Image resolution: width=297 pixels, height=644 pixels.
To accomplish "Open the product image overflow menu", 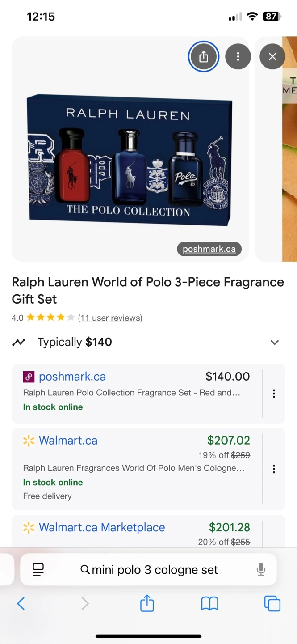I will [x=238, y=57].
